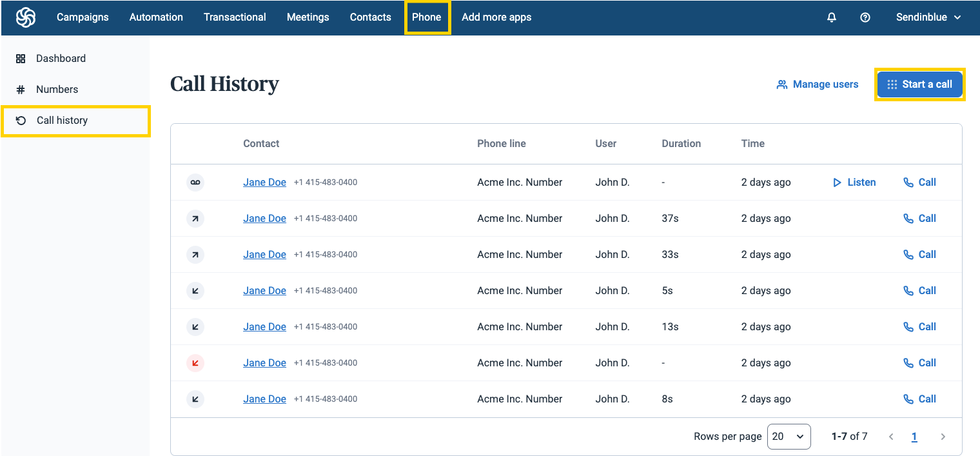Screen dimensions: 980x456
Task: Click the outgoing call arrow in the 33s row
Action: coord(195,255)
